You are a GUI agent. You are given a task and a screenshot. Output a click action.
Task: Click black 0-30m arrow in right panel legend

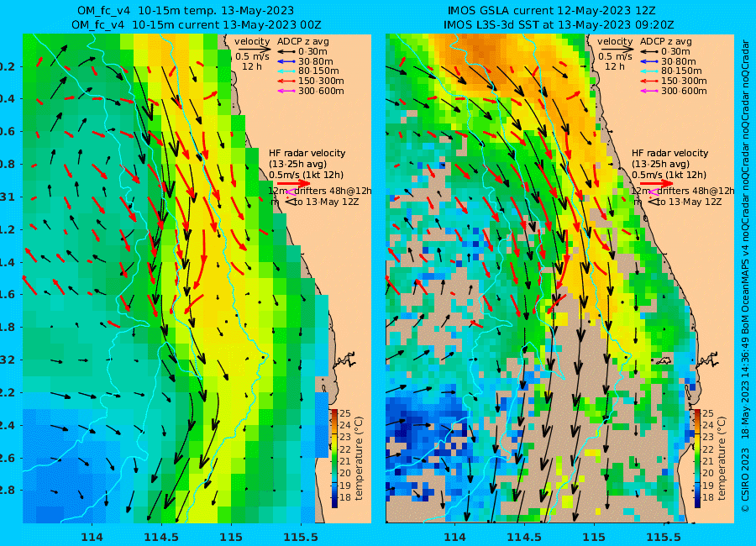[x=649, y=51]
